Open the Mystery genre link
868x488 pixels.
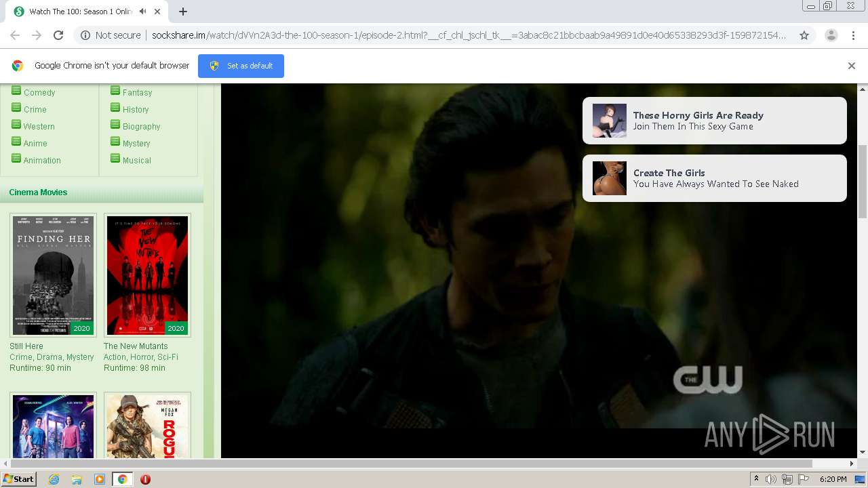[x=136, y=144]
